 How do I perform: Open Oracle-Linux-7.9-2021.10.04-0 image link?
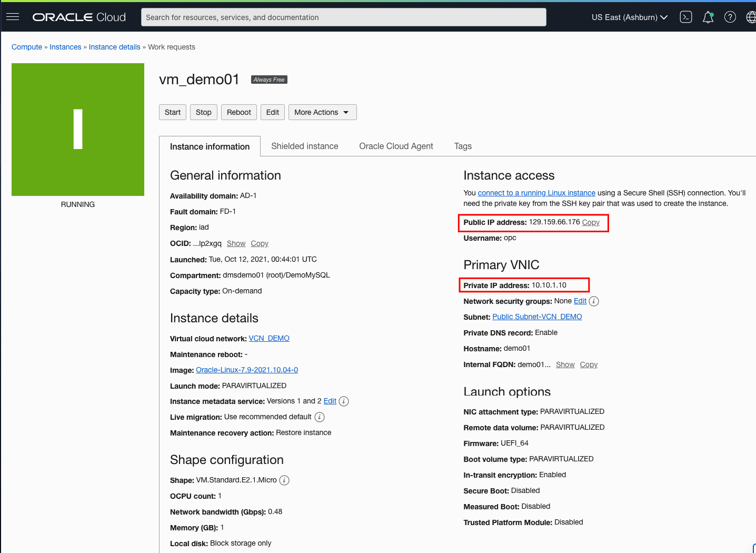(247, 370)
